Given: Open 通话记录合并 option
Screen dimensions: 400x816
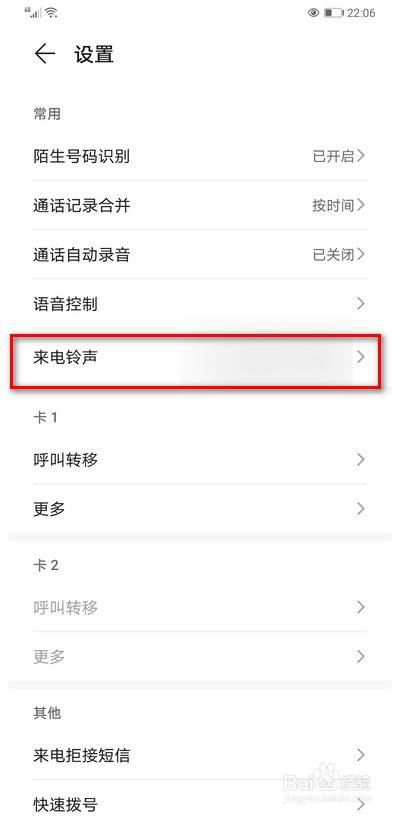Looking at the screenshot, I should coord(200,205).
